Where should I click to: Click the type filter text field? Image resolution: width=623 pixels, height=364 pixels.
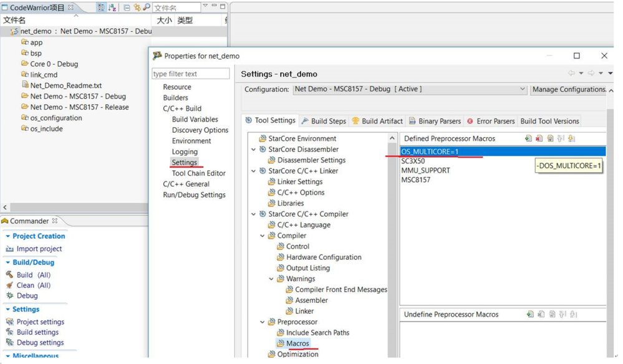[191, 74]
